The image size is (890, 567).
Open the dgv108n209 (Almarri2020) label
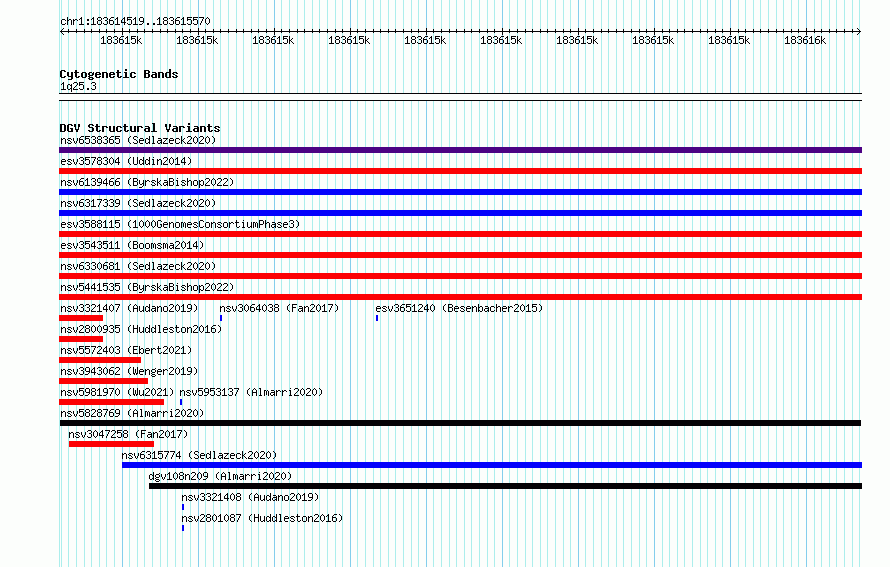click(220, 476)
